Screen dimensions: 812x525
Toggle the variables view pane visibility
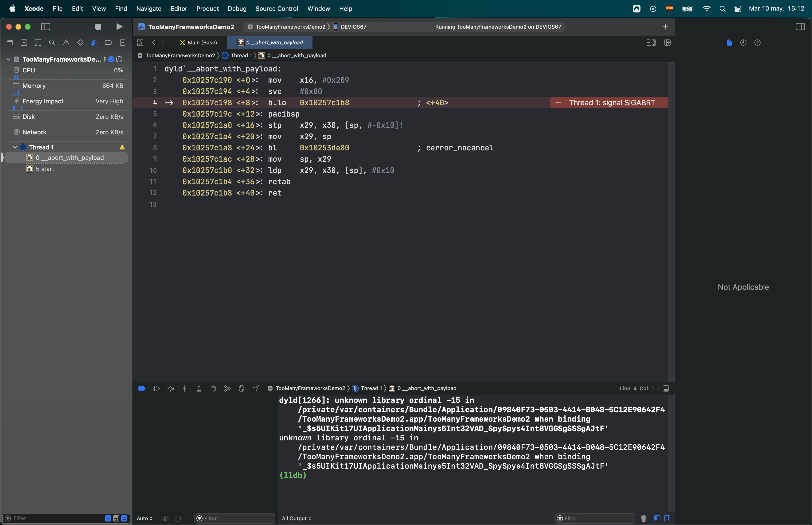[x=657, y=518]
